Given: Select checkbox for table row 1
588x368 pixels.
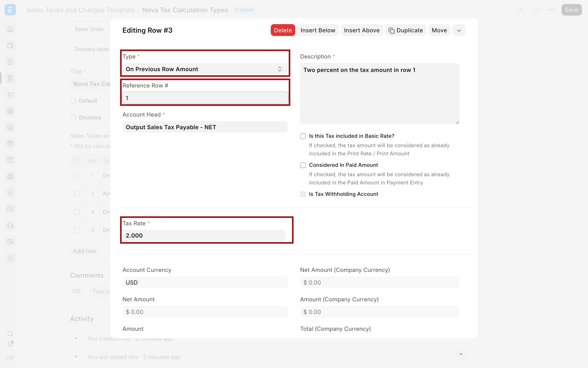Looking at the screenshot, I should point(77,176).
